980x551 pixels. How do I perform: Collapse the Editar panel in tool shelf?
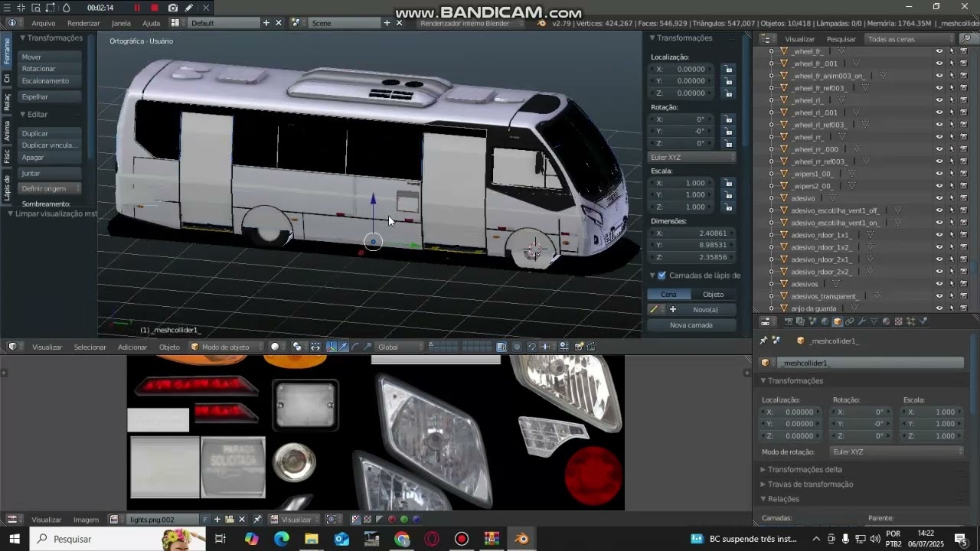click(23, 114)
